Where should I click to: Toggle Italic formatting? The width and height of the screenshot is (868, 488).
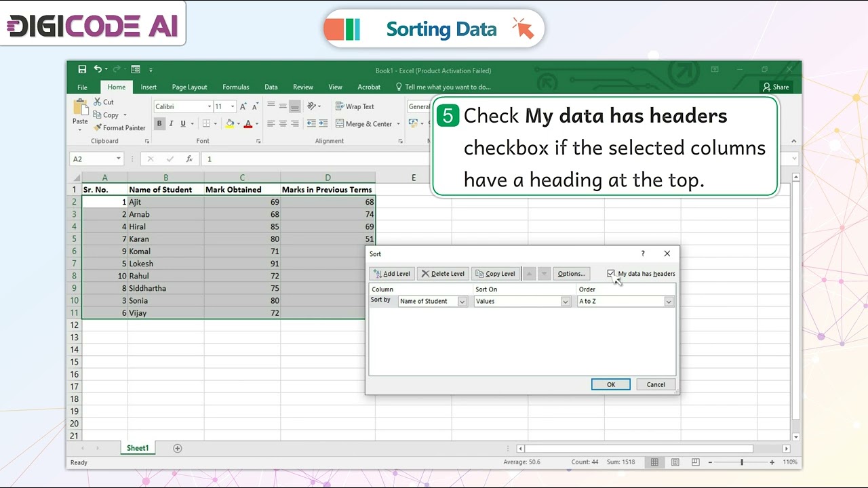[171, 123]
